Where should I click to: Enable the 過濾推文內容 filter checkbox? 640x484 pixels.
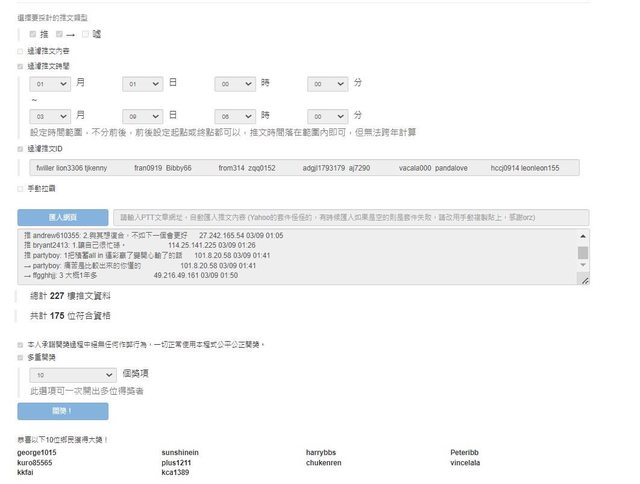click(20, 51)
